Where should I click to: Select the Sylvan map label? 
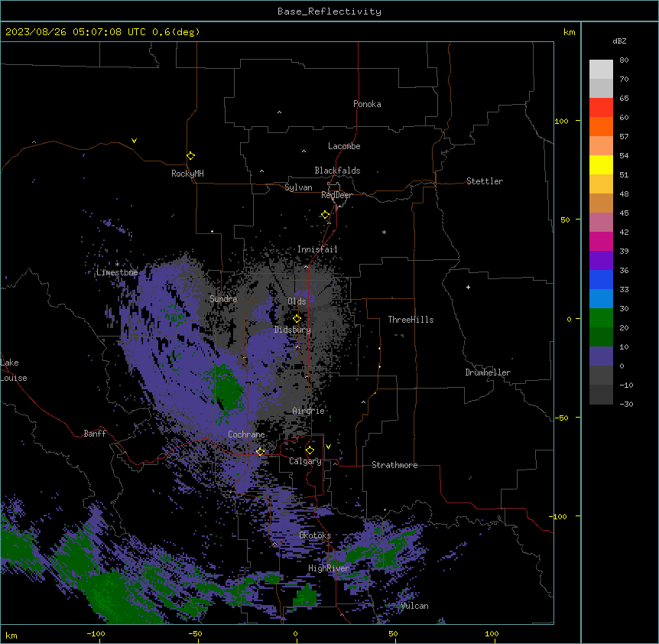(x=298, y=187)
